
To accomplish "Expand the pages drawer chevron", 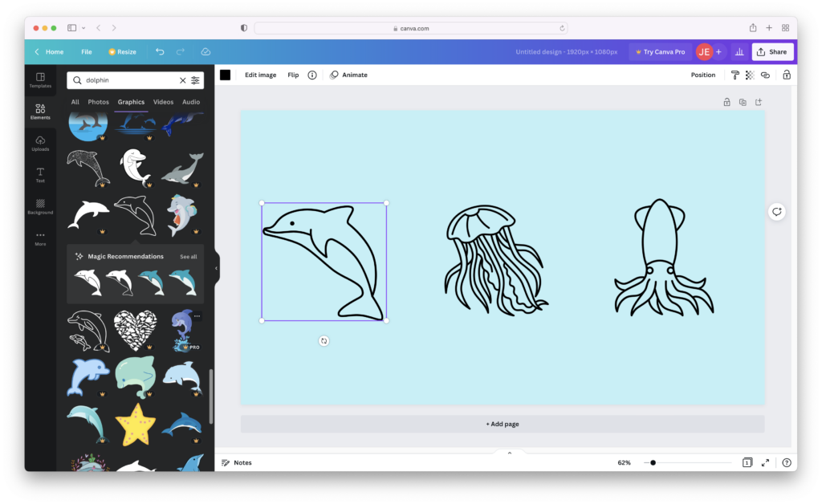I will point(510,453).
